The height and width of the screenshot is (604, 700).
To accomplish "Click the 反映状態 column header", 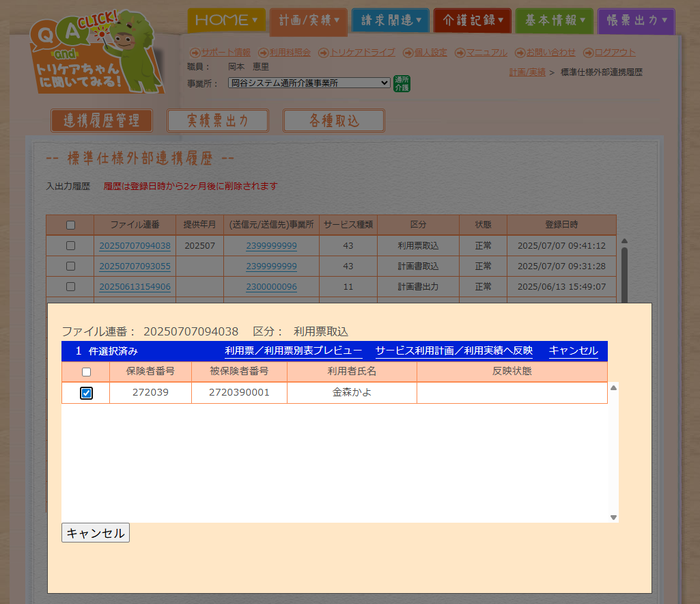I will (512, 371).
